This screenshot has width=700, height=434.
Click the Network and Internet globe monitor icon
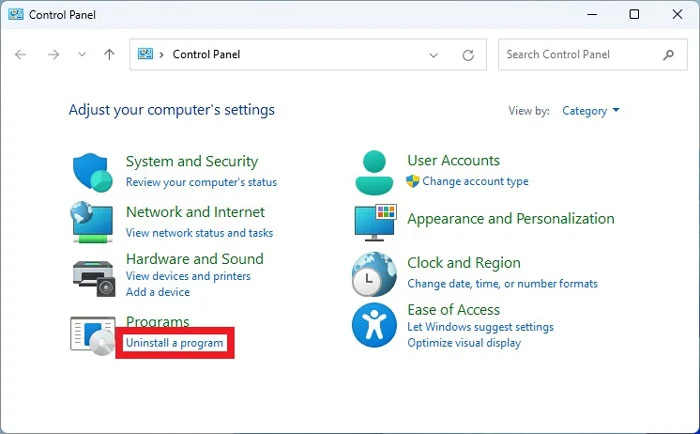click(x=92, y=222)
